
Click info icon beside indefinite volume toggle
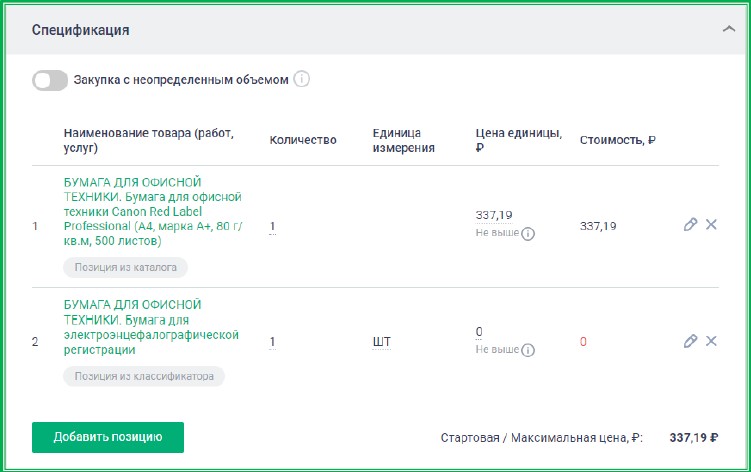301,79
